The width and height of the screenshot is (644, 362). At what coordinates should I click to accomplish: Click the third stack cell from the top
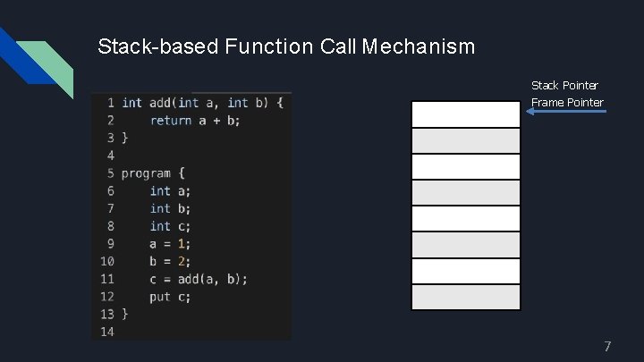point(465,166)
